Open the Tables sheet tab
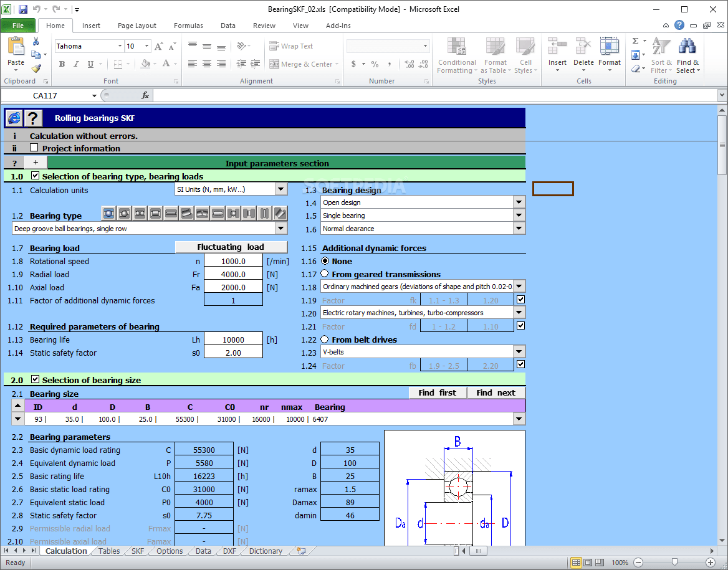 (108, 551)
